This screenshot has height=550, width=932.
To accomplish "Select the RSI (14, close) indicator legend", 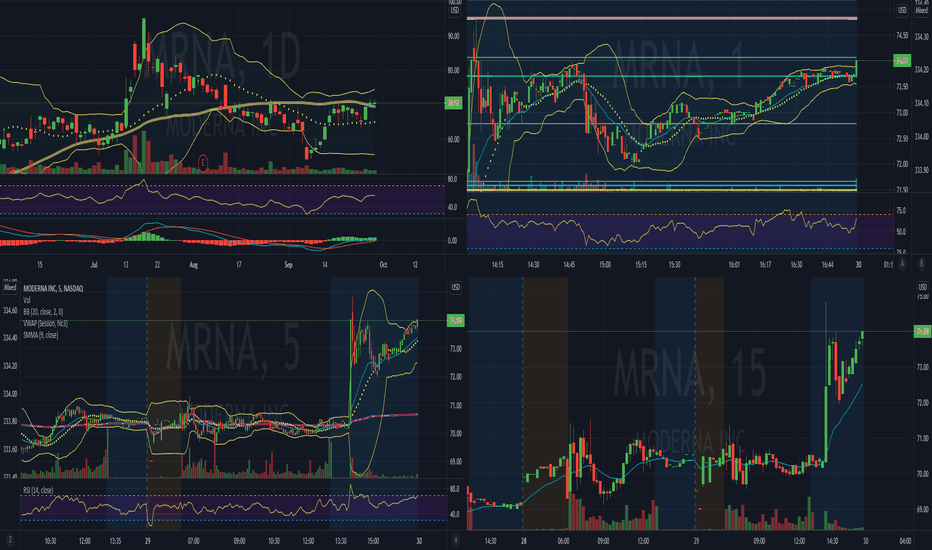I will pos(38,490).
